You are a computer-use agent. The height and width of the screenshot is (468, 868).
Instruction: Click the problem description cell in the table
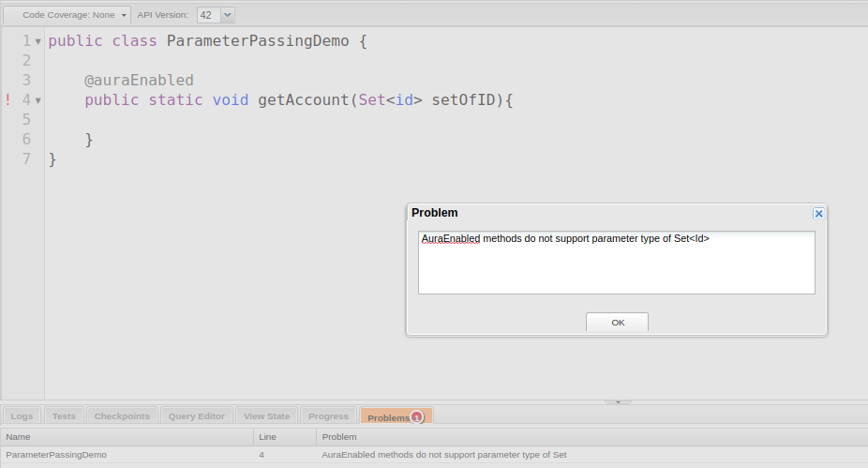[591, 455]
